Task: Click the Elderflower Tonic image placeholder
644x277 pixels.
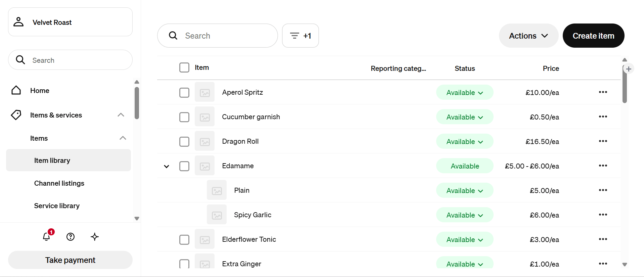Action: (204, 239)
